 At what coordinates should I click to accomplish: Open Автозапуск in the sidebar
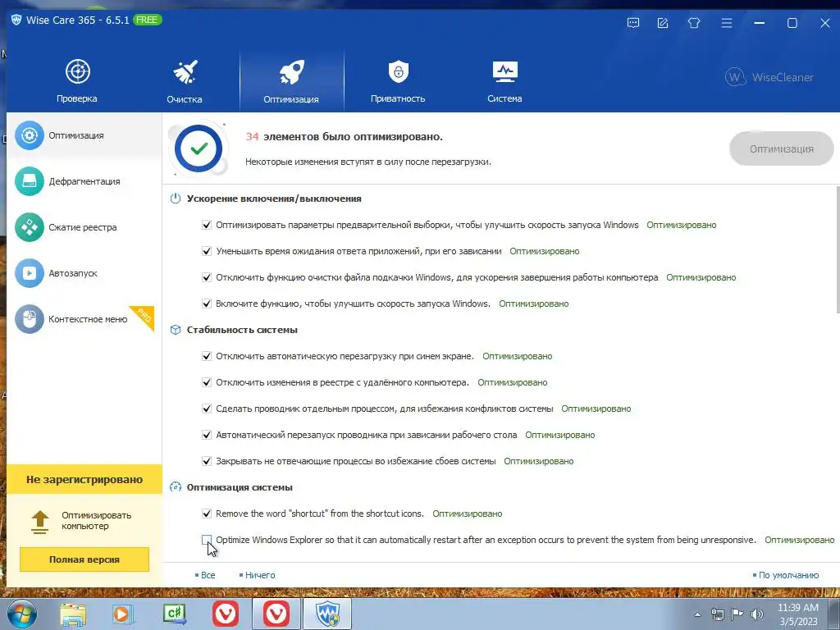(x=84, y=273)
